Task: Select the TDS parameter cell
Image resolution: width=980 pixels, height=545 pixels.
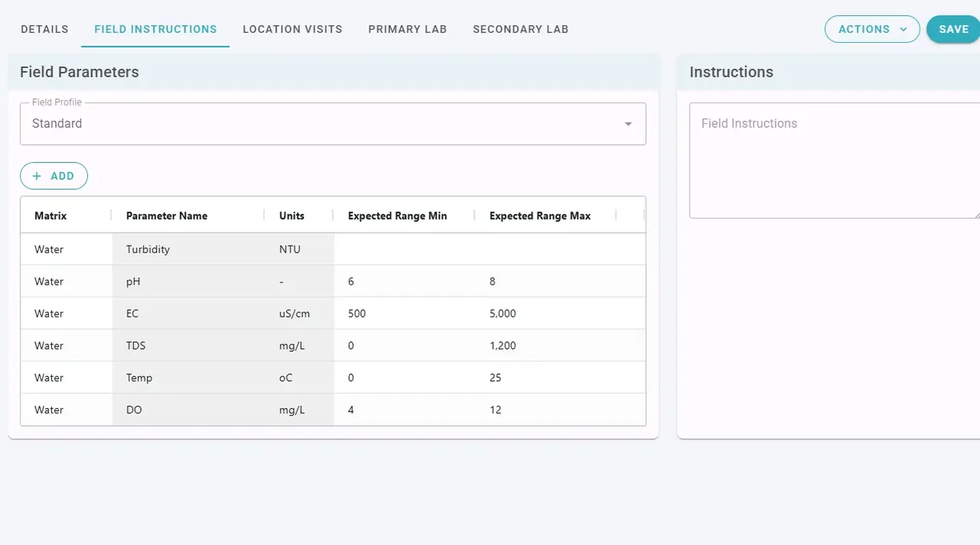Action: pyautogui.click(x=189, y=346)
